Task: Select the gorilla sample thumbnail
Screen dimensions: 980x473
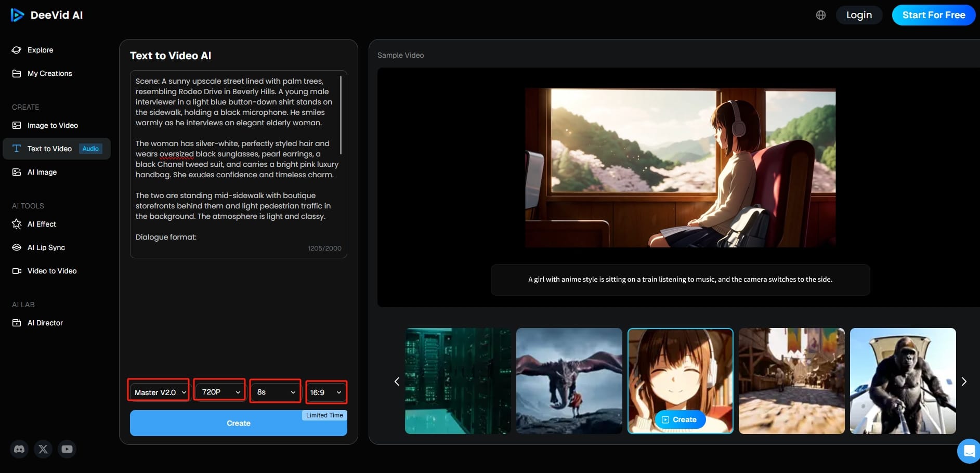Action: tap(903, 381)
